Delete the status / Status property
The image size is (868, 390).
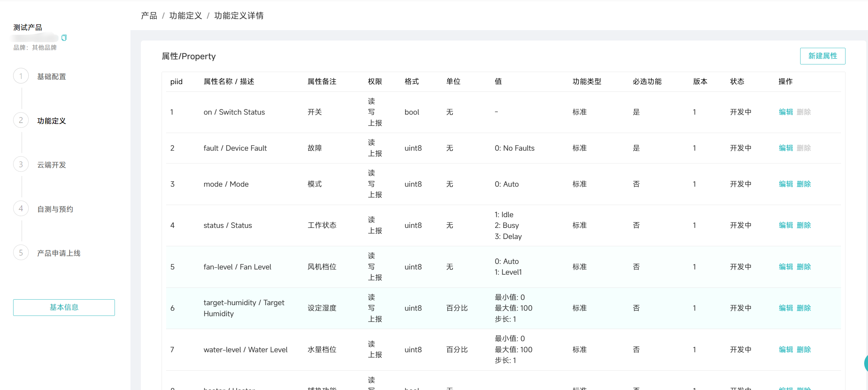pos(804,225)
